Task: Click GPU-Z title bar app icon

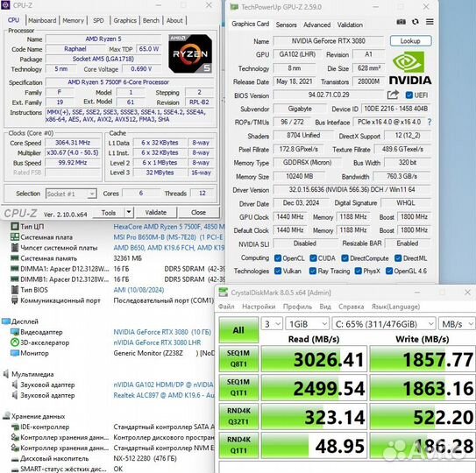Action: point(234,7)
